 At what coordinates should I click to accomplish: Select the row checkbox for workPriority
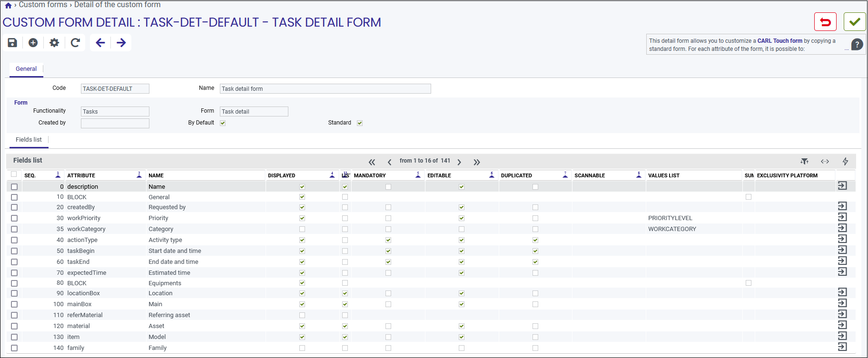click(14, 218)
